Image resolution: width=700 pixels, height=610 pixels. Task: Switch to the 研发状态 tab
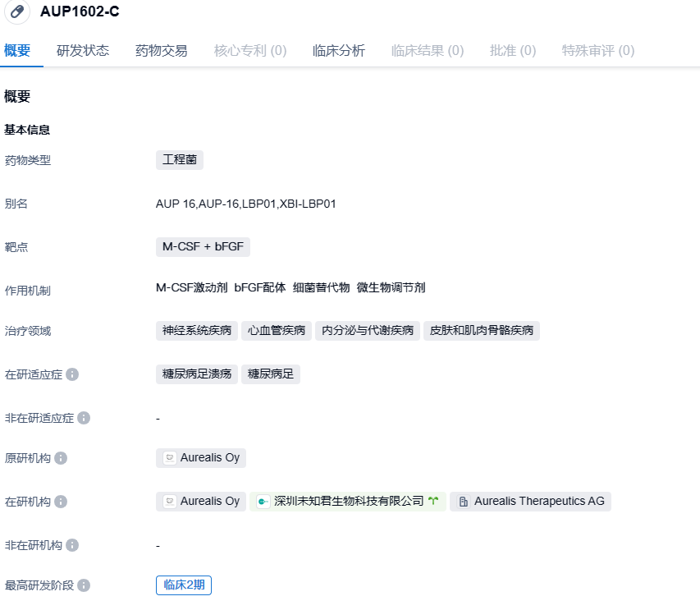click(x=83, y=51)
